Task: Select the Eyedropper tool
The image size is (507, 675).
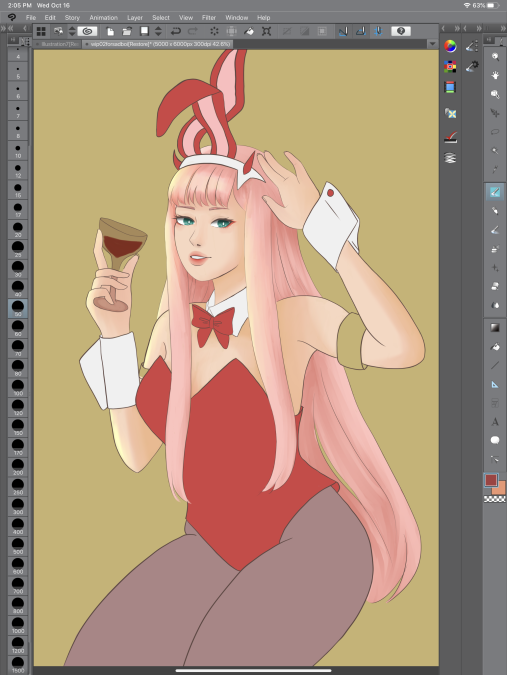Action: [x=495, y=169]
